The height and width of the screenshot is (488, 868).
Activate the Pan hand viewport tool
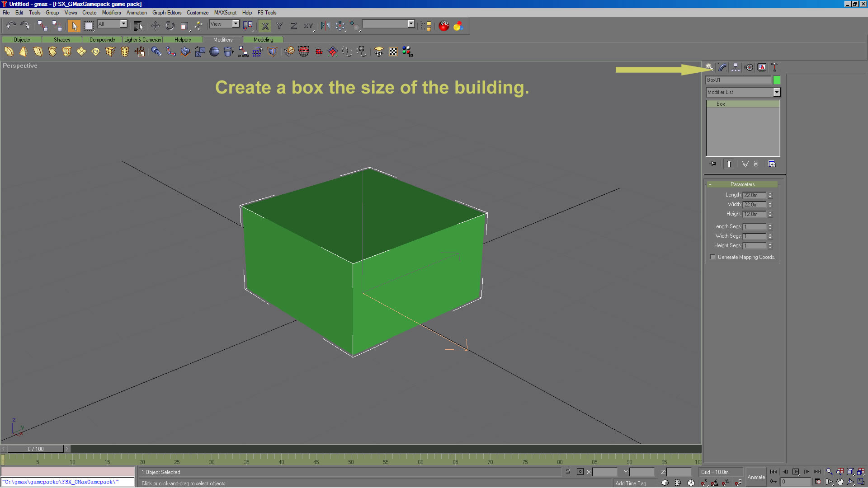pos(840,482)
